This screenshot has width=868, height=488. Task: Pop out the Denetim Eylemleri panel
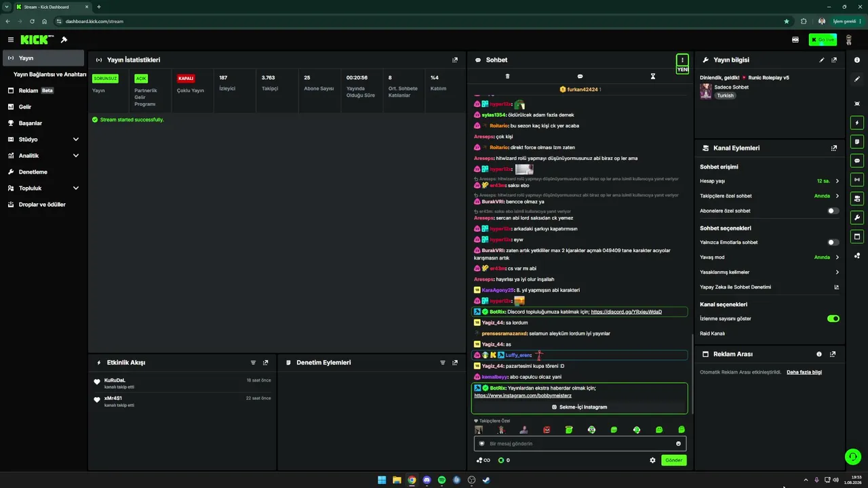point(455,363)
